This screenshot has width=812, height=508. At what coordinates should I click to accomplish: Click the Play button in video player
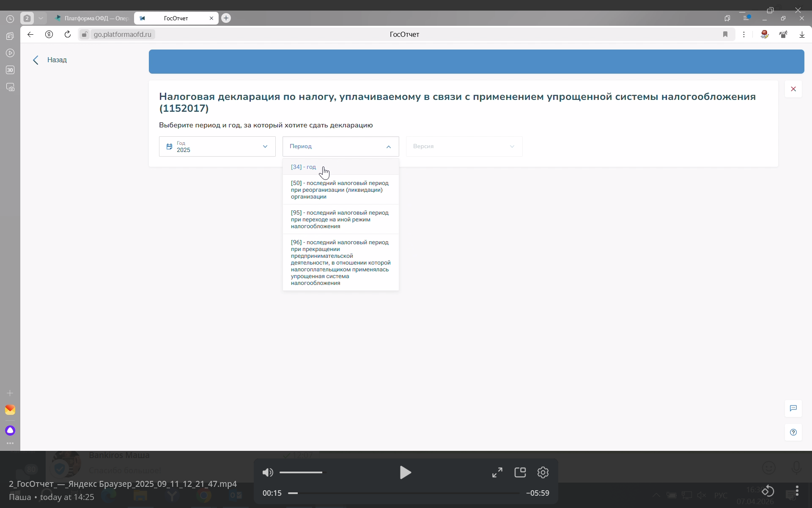pos(405,472)
